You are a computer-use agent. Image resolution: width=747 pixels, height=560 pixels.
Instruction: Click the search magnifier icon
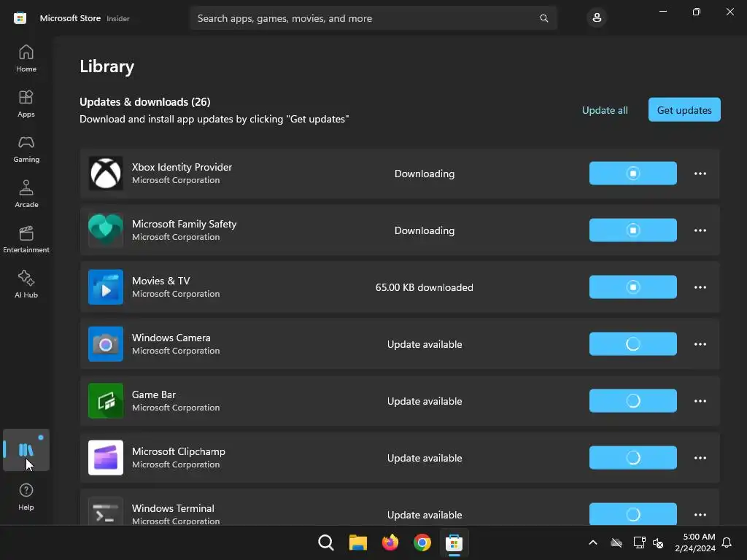click(x=543, y=18)
